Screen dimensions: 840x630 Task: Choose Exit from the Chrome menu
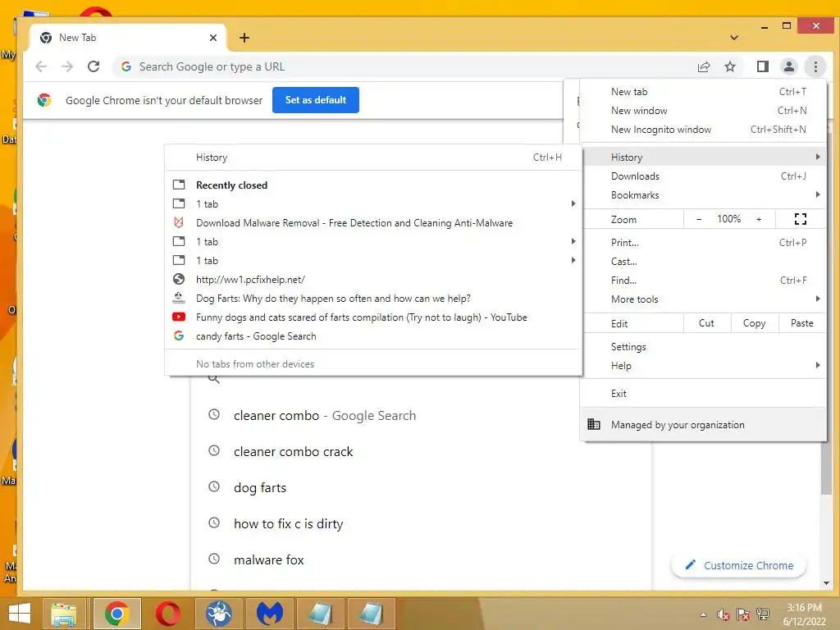703,393
